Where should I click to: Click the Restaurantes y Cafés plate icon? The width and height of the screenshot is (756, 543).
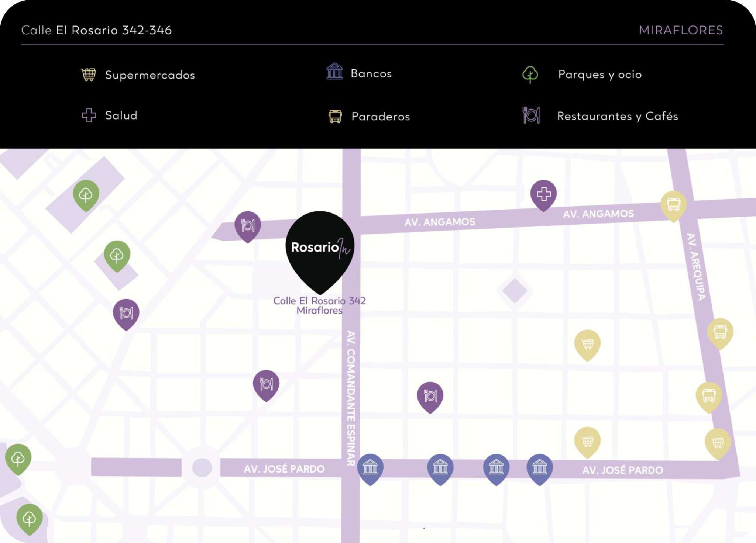pyautogui.click(x=531, y=115)
